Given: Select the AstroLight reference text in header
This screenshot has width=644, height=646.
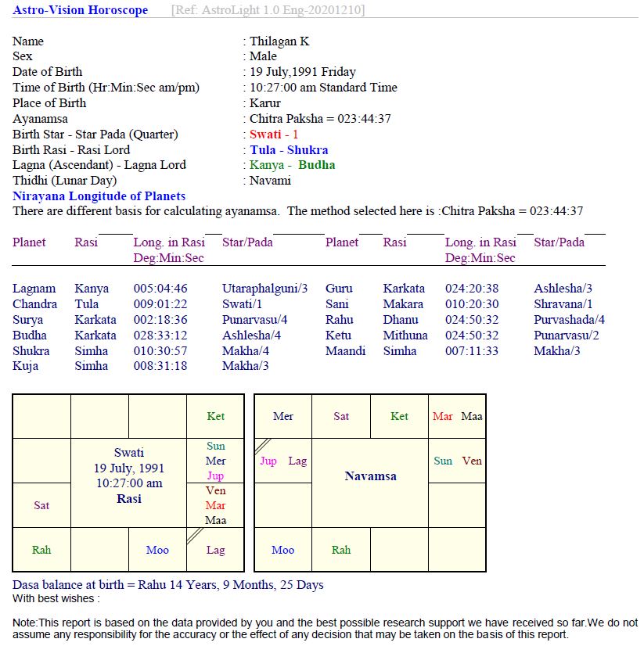Looking at the screenshot, I should [x=268, y=10].
